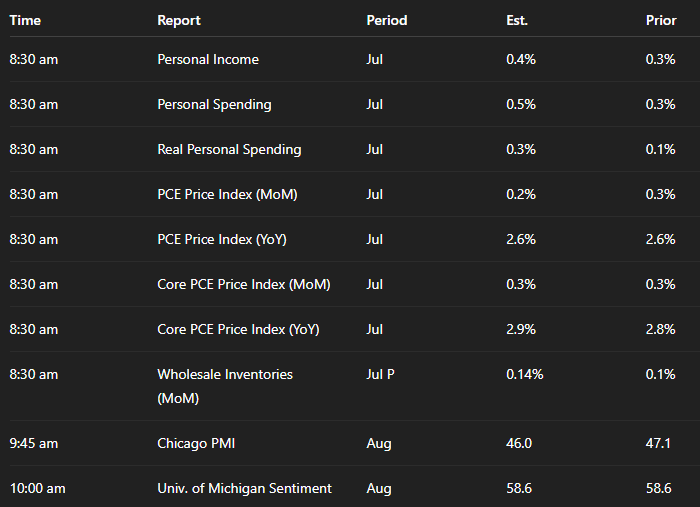The width and height of the screenshot is (700, 507).
Task: Click the Jul P period cell
Action: point(380,374)
